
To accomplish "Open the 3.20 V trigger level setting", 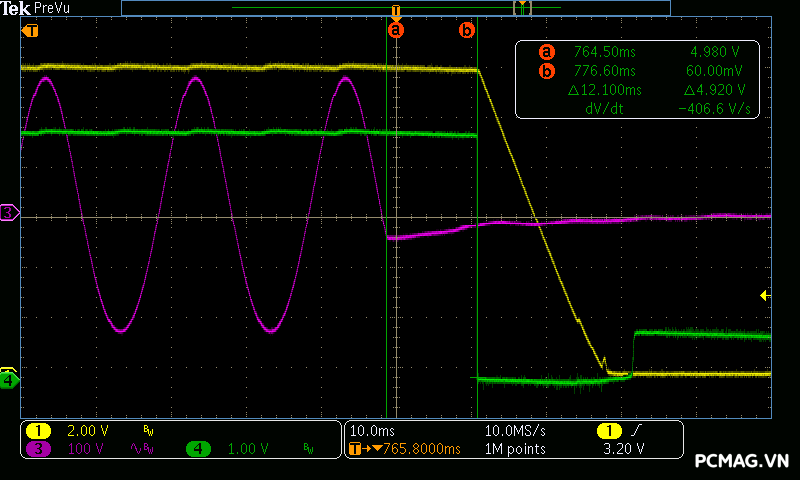I will click(624, 449).
